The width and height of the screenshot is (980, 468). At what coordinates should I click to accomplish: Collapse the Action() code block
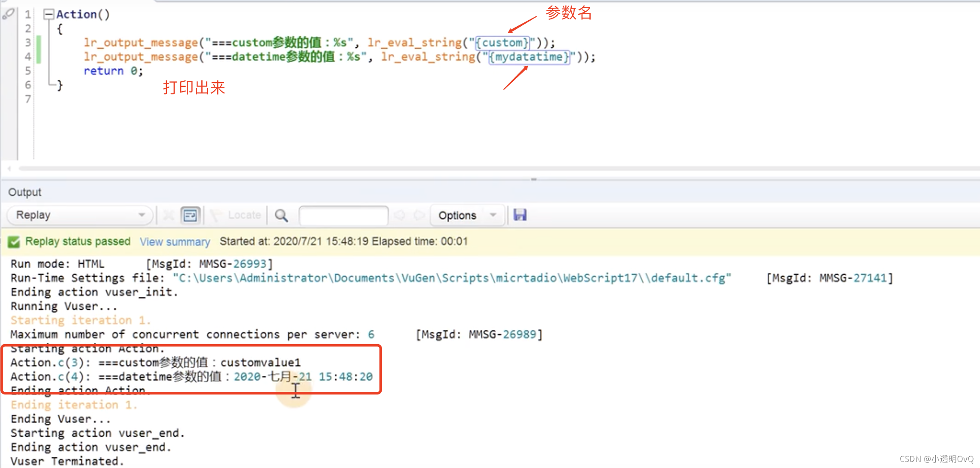coord(49,15)
